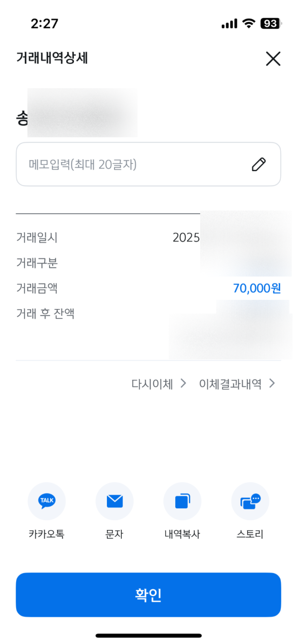The image size is (297, 644).
Task: Click the 메모입력 memo input field
Action: pos(148,164)
